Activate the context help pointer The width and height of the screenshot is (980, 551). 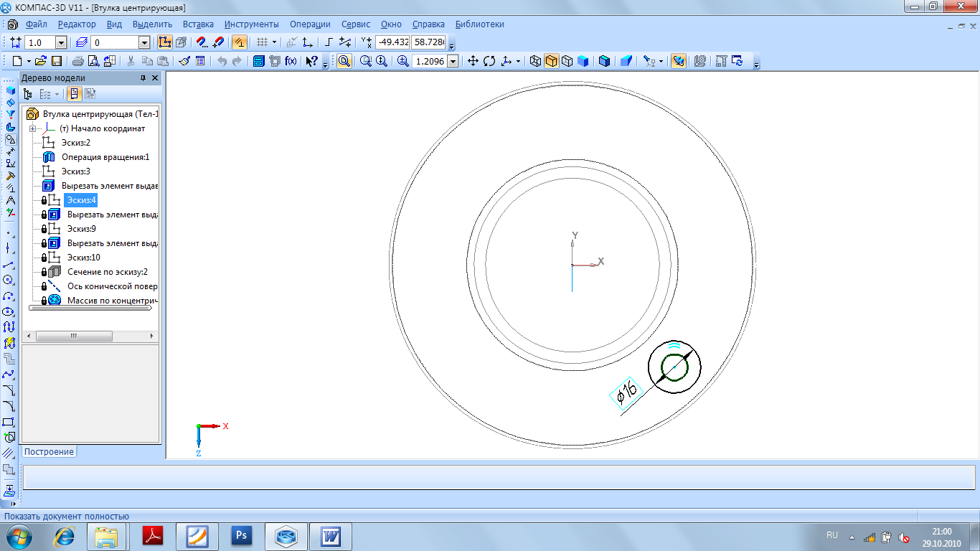tap(311, 62)
